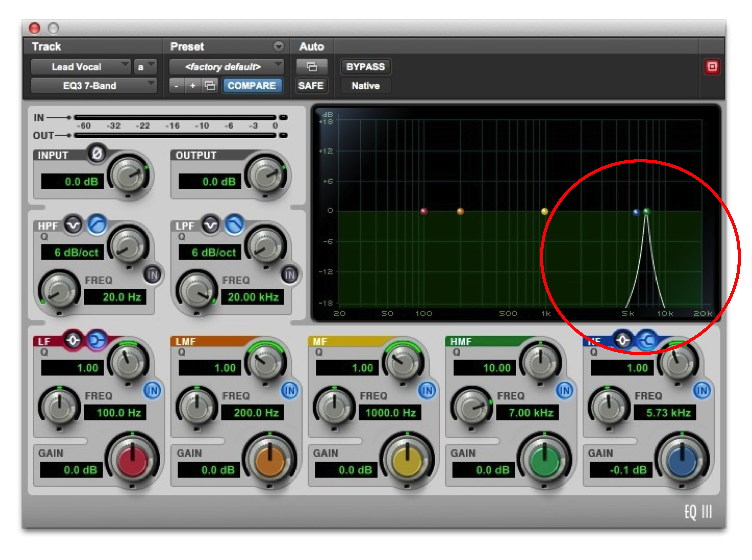The height and width of the screenshot is (560, 752).
Task: Select previous preset with minus button
Action: click(176, 86)
